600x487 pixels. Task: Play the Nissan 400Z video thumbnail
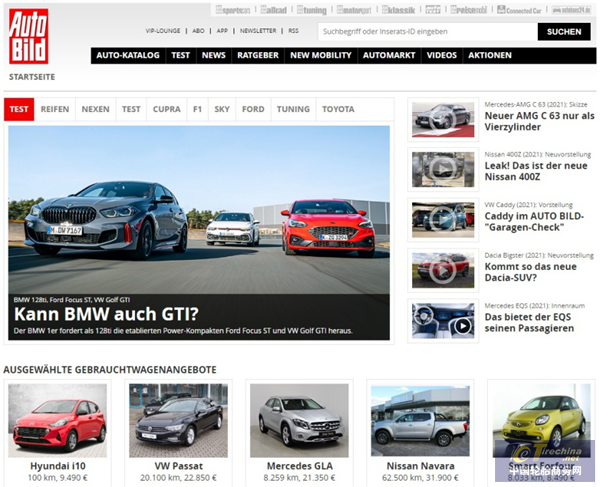[x=443, y=169]
